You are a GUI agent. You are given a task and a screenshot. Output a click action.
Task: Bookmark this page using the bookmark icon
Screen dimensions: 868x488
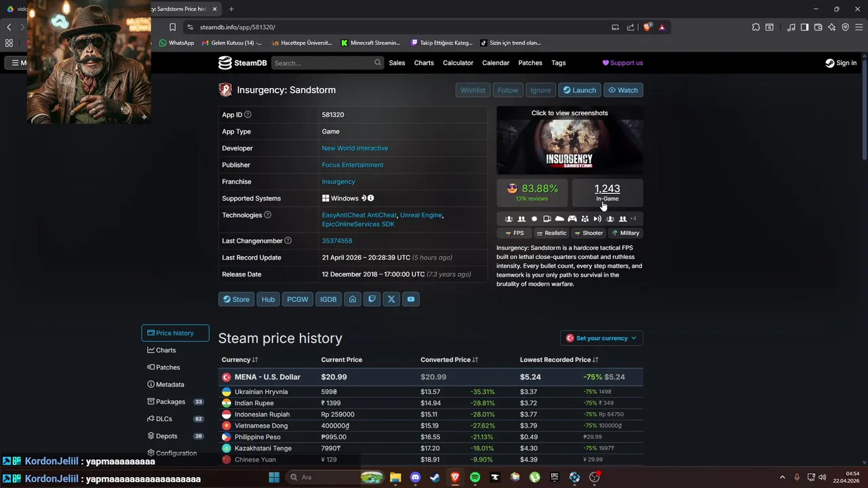(172, 27)
